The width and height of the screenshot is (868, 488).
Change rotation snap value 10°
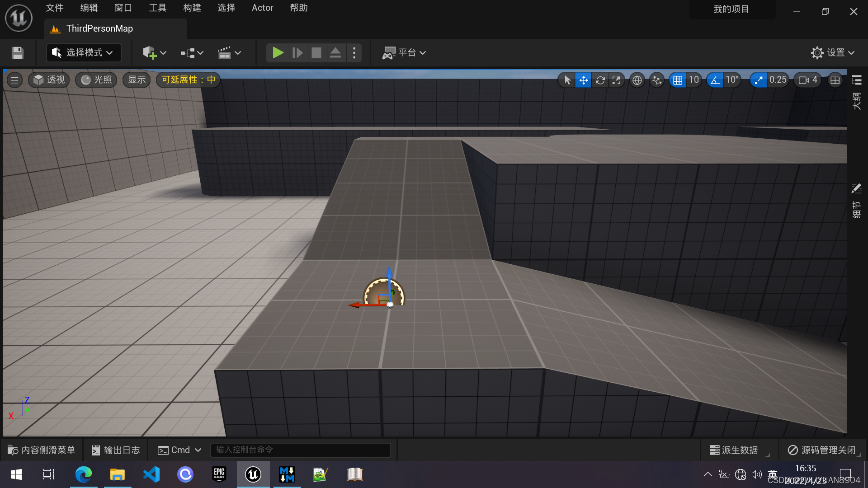click(732, 80)
